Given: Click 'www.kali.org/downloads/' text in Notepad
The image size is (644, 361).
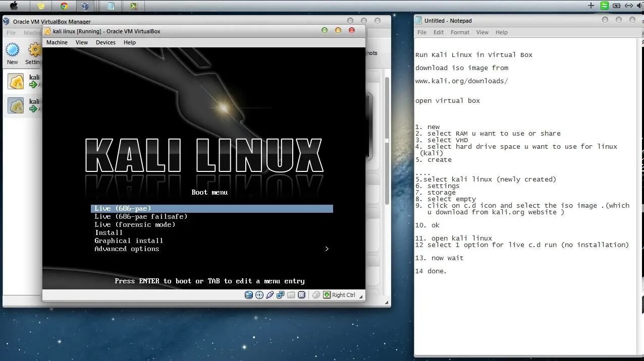Looking at the screenshot, I should pos(462,81).
